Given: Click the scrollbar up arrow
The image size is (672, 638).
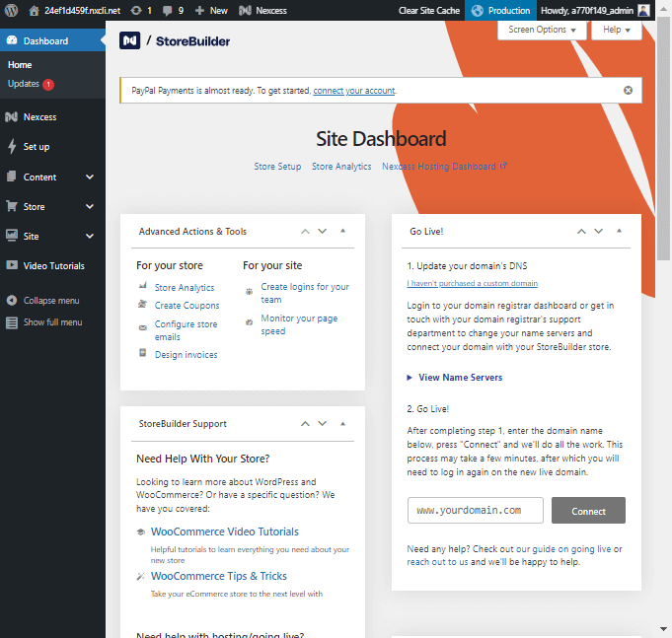Looking at the screenshot, I should (663, 8).
